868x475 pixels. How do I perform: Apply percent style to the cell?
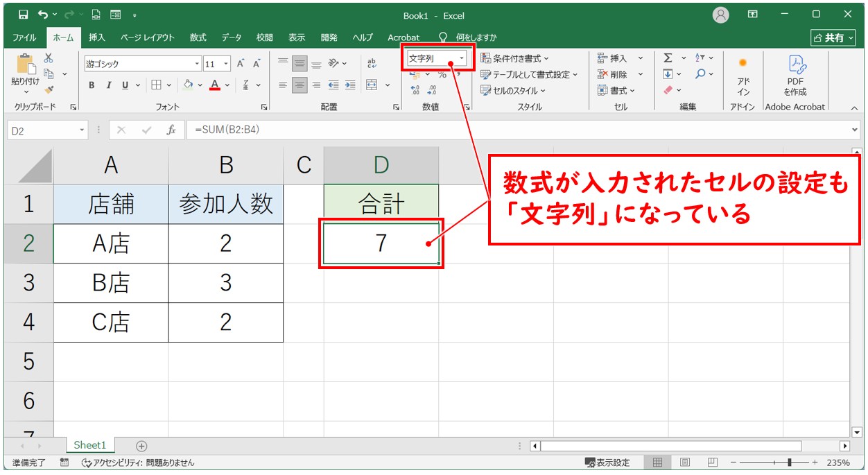[x=442, y=75]
